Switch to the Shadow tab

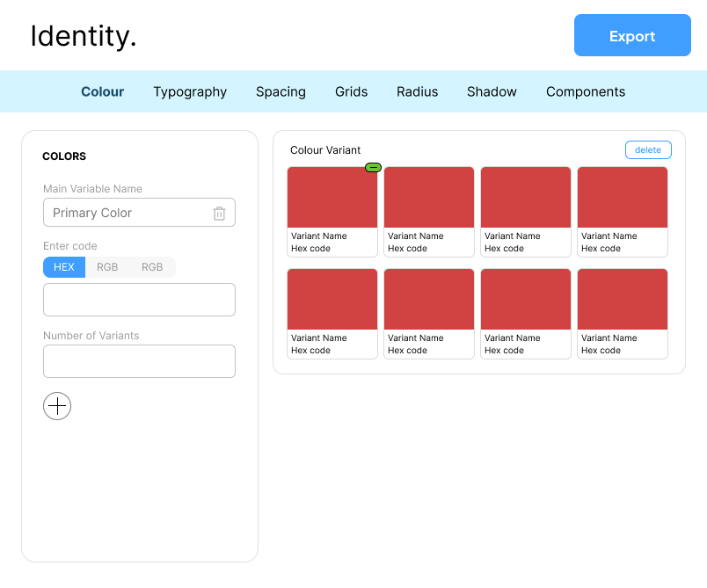[492, 91]
